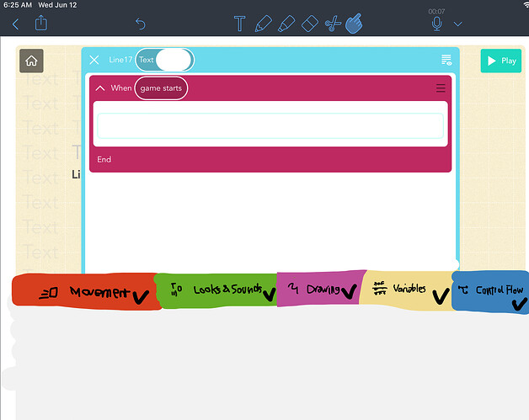Open the Control Flow tab
The width and height of the screenshot is (529, 420).
(x=490, y=291)
